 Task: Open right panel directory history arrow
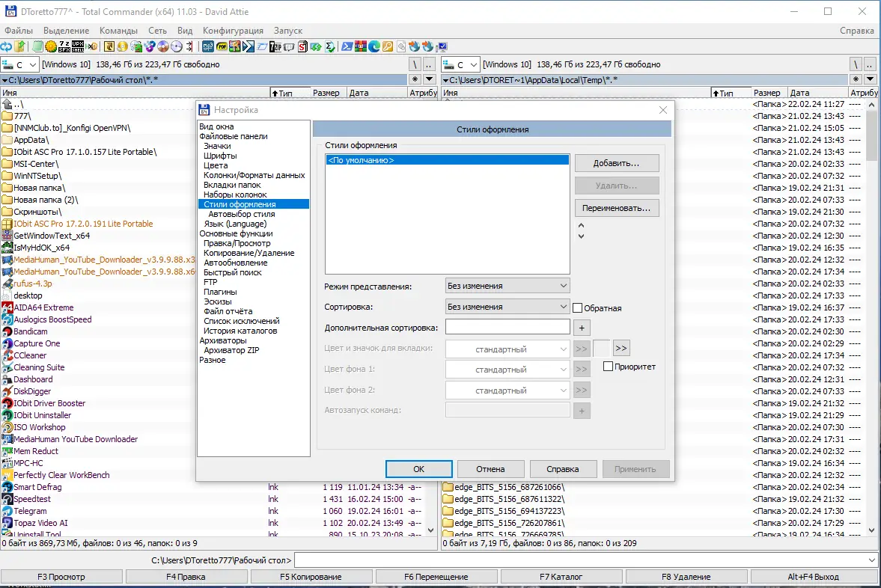click(870, 79)
